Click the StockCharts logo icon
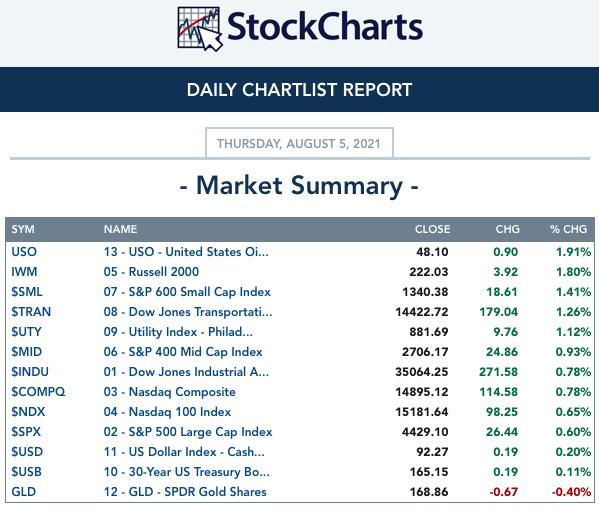Image resolution: width=599 pixels, height=507 pixels. coord(200,29)
